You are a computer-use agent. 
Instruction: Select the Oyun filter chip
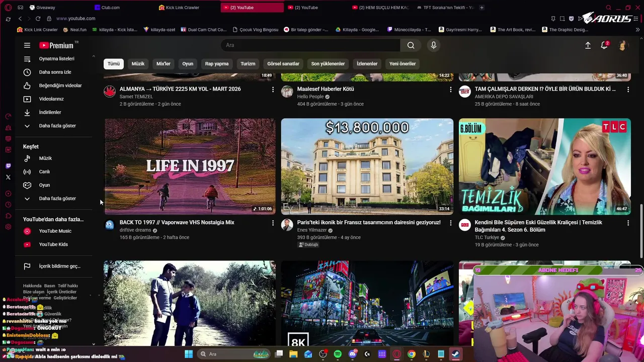click(188, 64)
